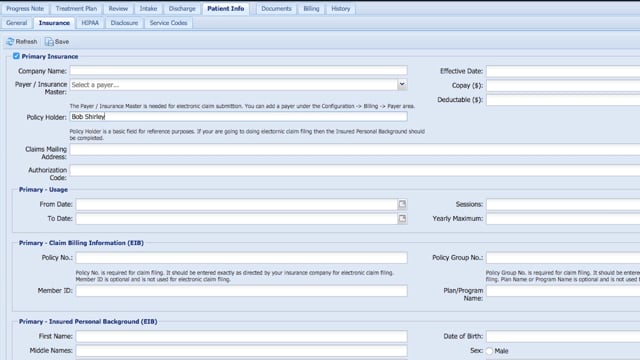This screenshot has height=360, width=640.
Task: Click the Date of Birth field
Action: click(563, 336)
